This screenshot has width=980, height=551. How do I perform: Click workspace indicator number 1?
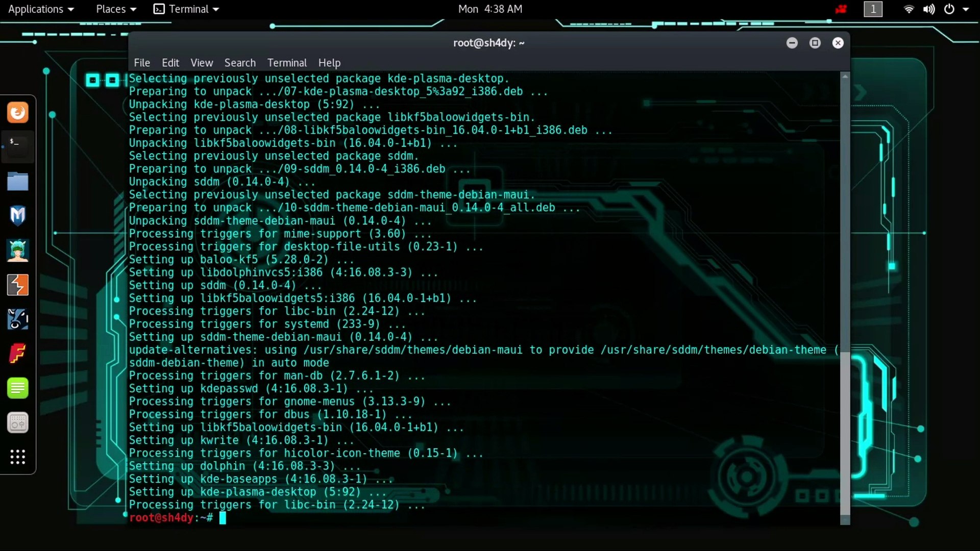pos(873,9)
